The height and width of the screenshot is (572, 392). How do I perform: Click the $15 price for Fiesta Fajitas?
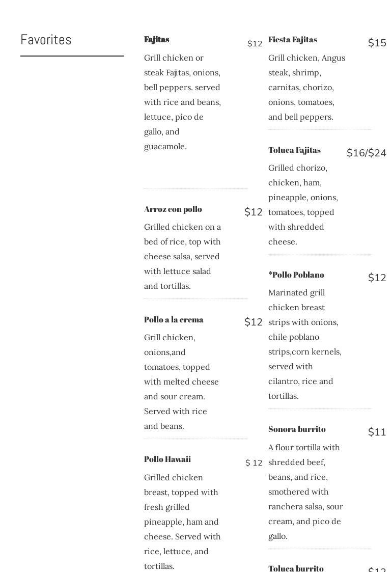pyautogui.click(x=377, y=43)
